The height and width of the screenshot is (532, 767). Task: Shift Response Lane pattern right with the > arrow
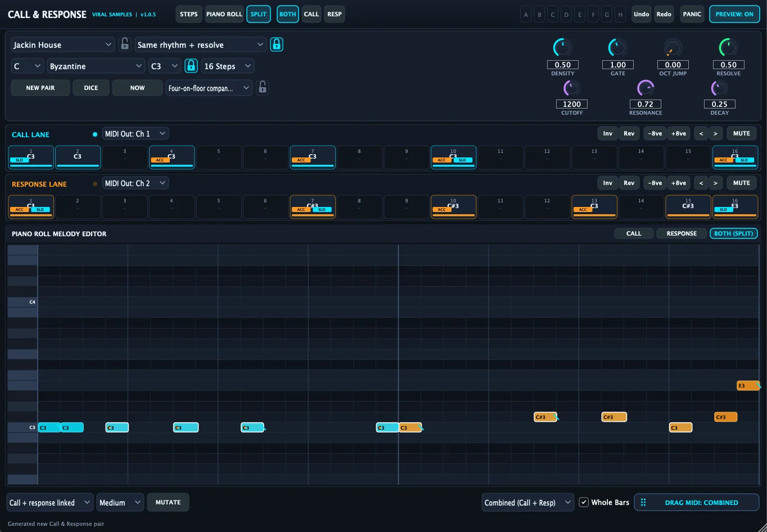tap(715, 183)
